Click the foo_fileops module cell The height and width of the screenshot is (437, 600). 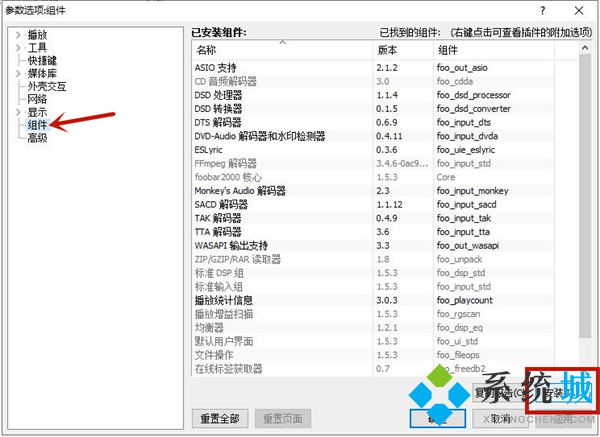coord(458,355)
